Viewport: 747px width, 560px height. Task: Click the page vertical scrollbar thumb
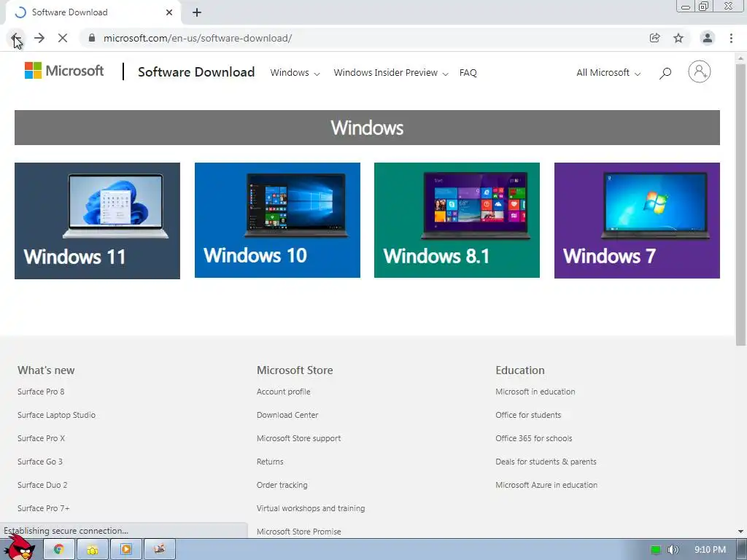[740, 205]
